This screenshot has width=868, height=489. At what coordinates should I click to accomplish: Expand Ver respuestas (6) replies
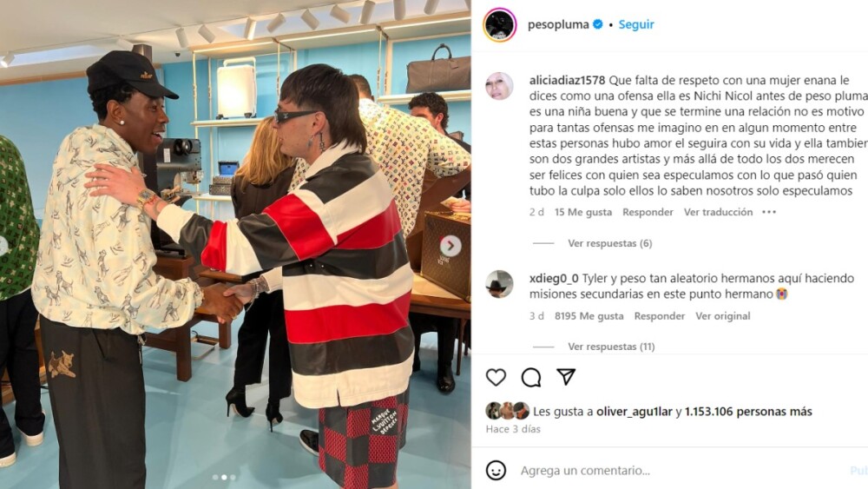[x=609, y=243]
